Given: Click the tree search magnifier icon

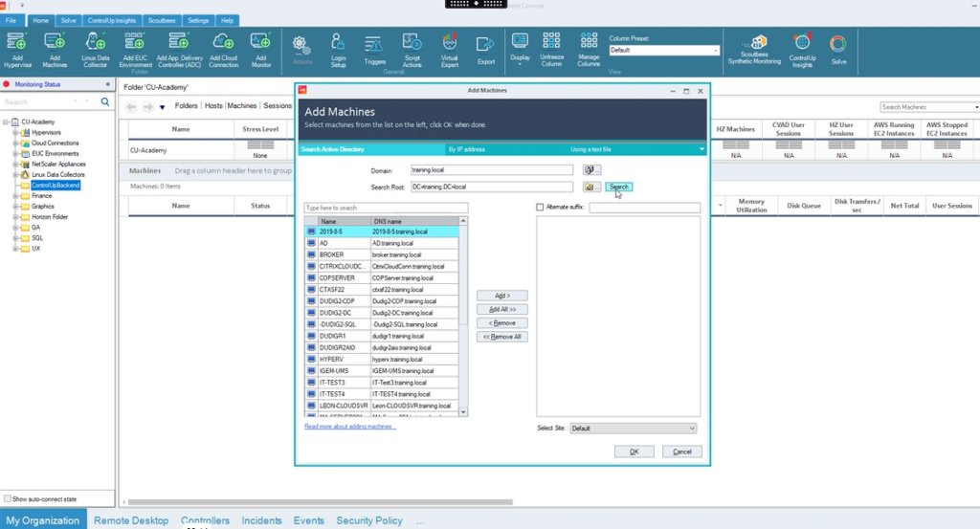Looking at the screenshot, I should 105,101.
